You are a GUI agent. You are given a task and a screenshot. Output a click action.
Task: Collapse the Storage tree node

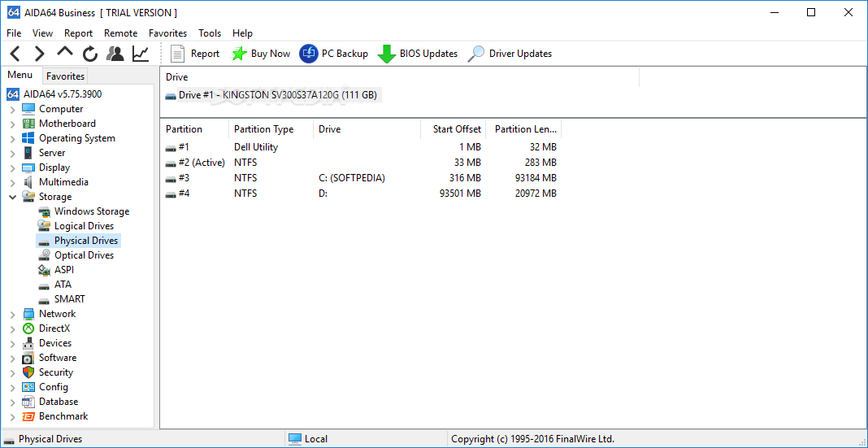(13, 197)
